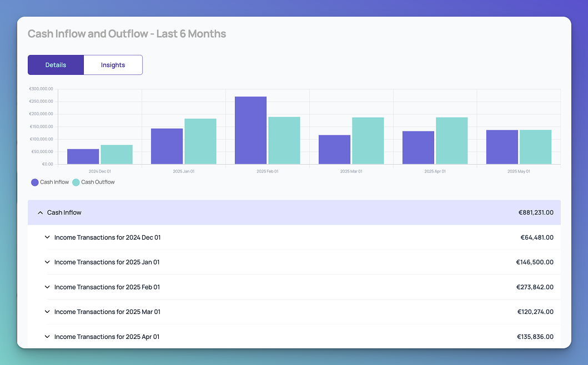Switch to the Insights tab
The image size is (588, 365).
tap(113, 65)
